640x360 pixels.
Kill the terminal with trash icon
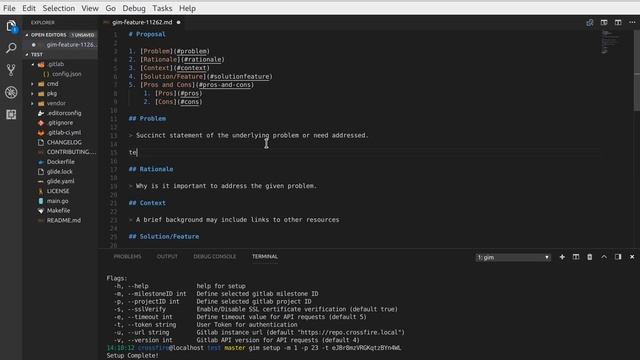[x=590, y=257]
